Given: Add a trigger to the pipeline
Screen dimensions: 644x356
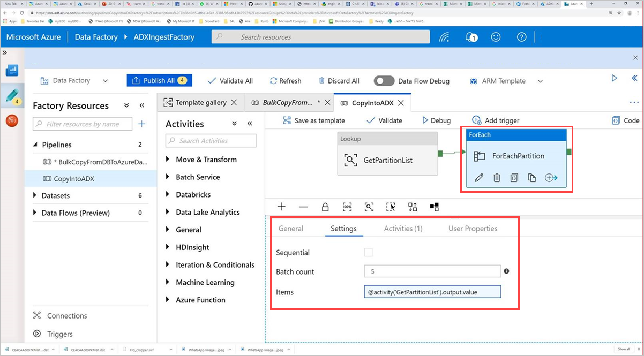Looking at the screenshot, I should click(x=496, y=120).
